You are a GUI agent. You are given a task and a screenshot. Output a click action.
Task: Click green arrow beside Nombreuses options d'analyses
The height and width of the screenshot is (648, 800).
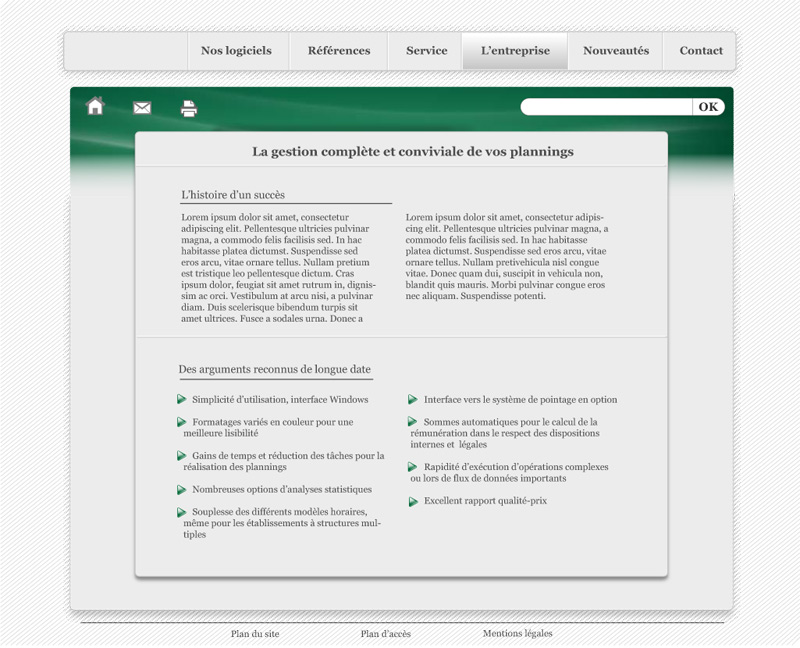[x=182, y=490]
